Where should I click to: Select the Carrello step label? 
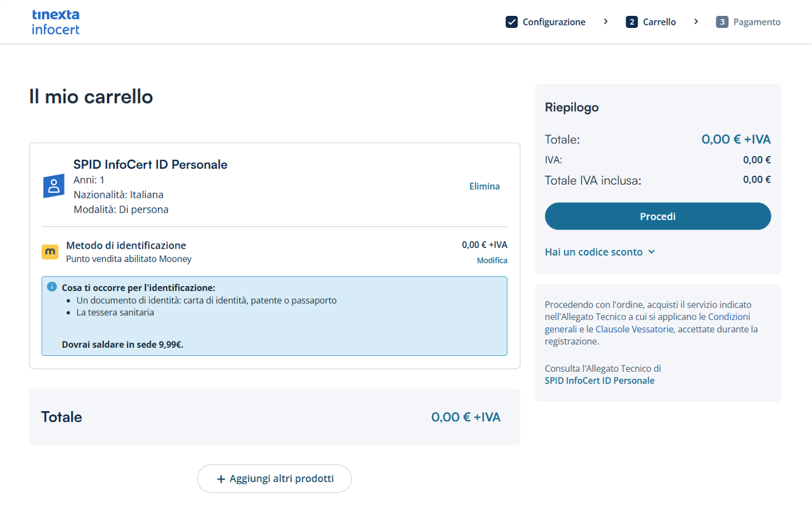[x=659, y=22]
